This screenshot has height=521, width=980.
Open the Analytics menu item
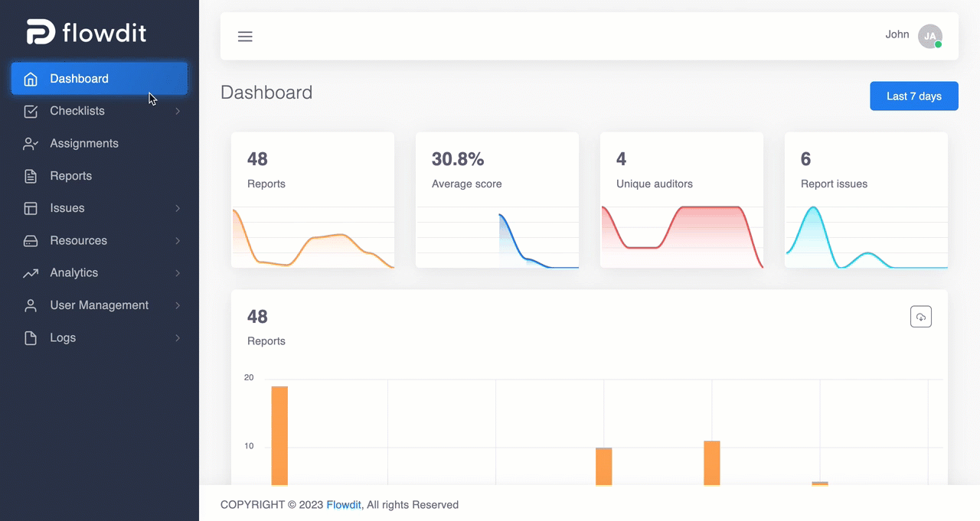tap(100, 273)
